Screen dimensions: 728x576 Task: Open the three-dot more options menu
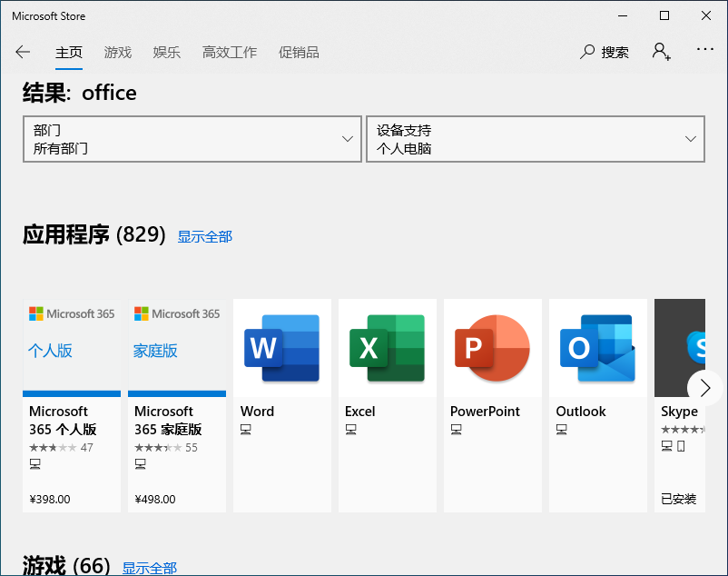[x=705, y=50]
